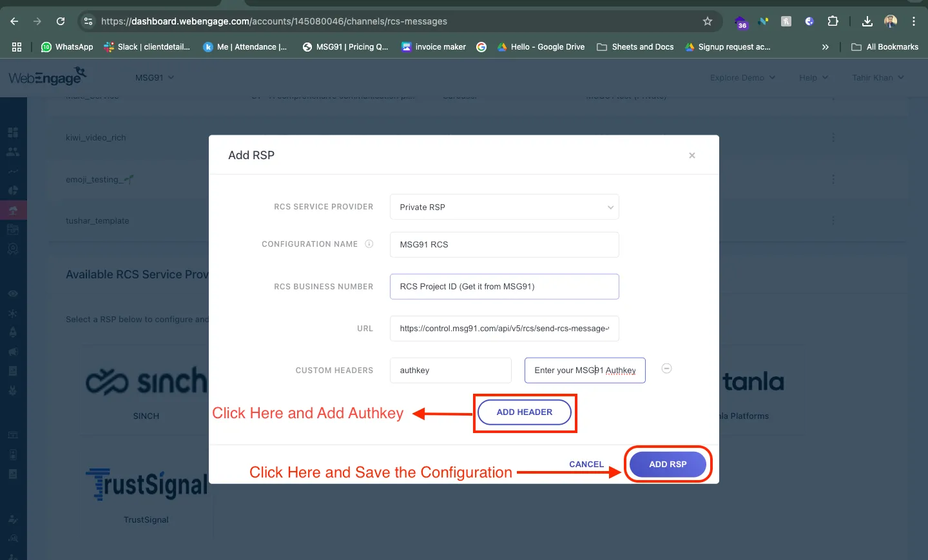The image size is (928, 560).
Task: Open the Slack clientdetail bookmark
Action: tap(147, 47)
